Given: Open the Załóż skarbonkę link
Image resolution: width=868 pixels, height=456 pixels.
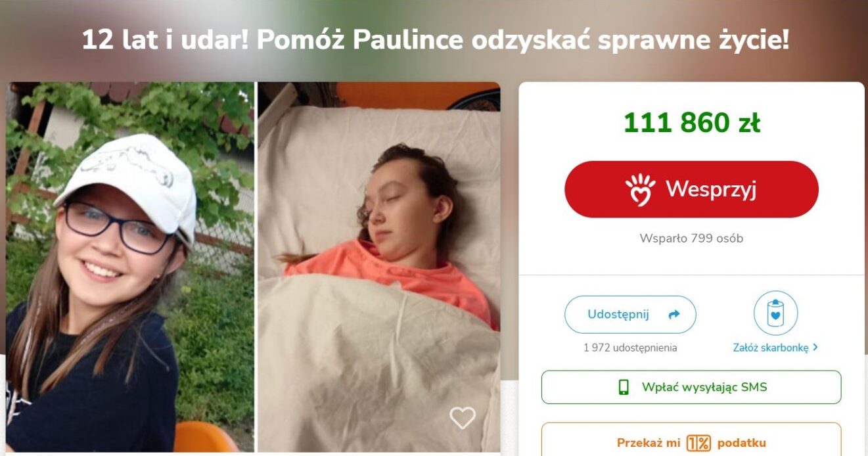Looking at the screenshot, I should [x=775, y=348].
